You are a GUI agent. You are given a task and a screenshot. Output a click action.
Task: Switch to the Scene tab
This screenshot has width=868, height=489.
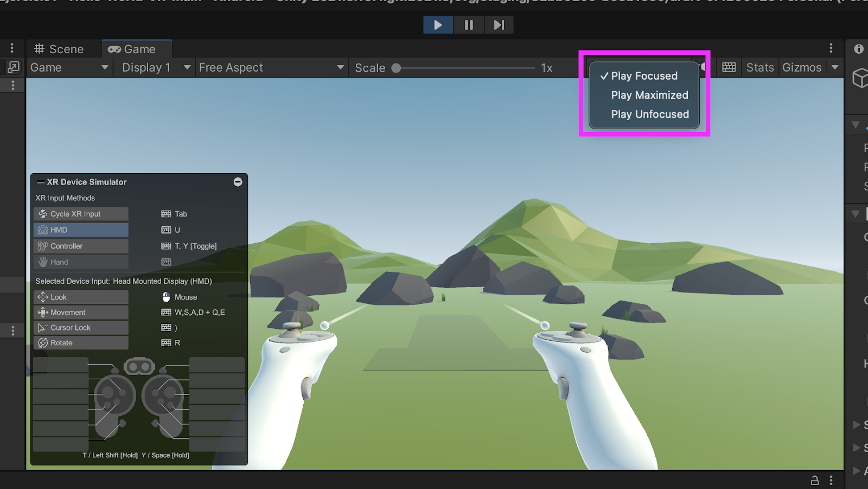(60, 49)
